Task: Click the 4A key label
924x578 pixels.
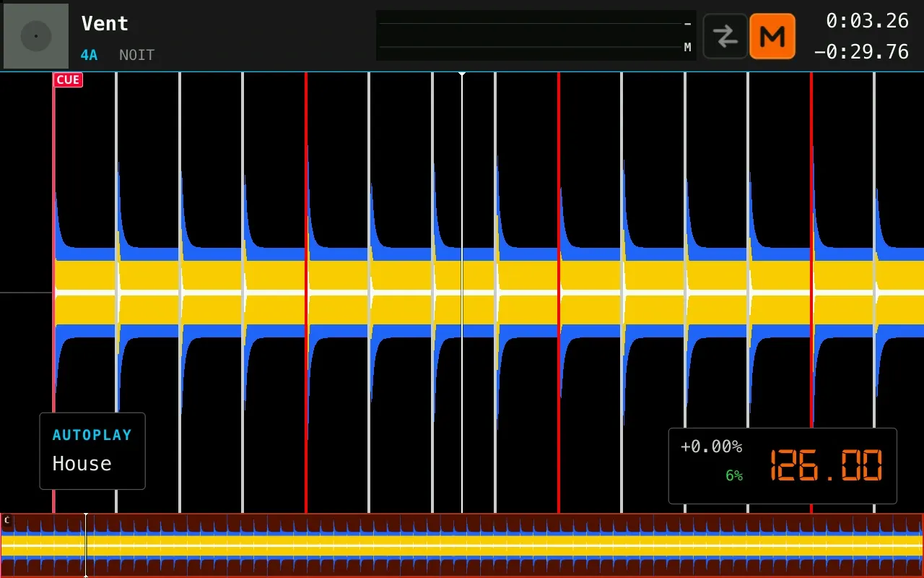Action: click(89, 55)
